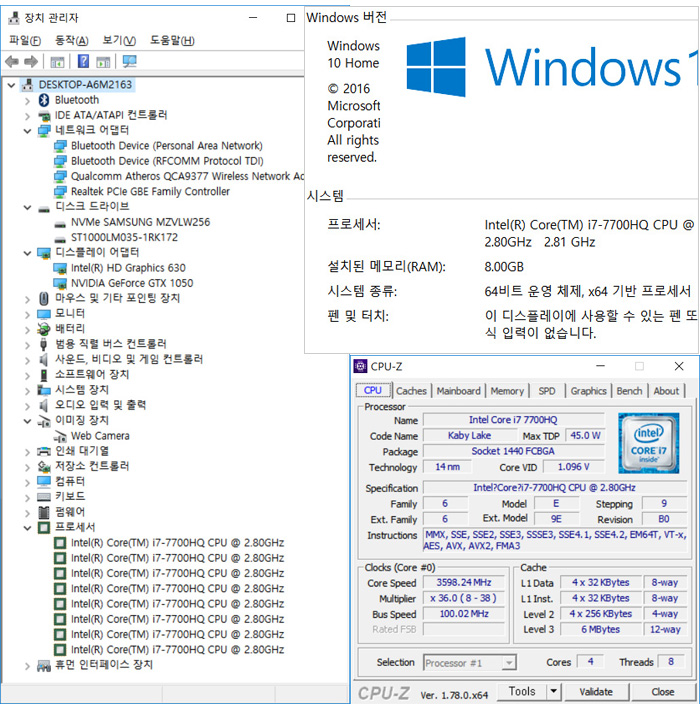Click the Intel Core i7 logo in CPU-Z
The height and width of the screenshot is (708, 700).
tap(649, 443)
